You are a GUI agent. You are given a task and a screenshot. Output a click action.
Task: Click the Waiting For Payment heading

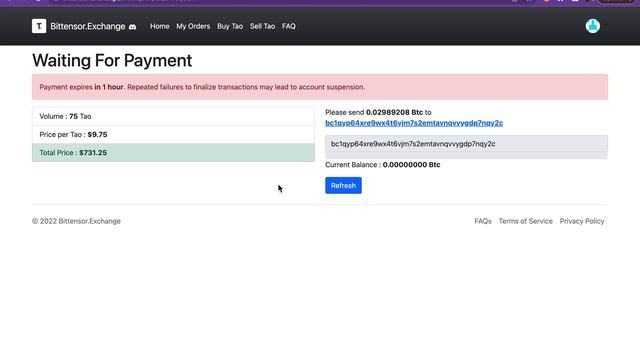[x=112, y=60]
